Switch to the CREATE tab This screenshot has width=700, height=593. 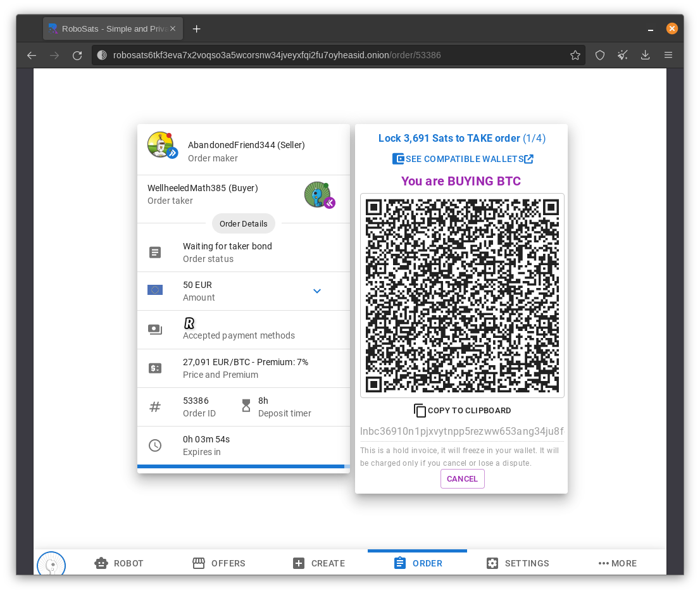pyautogui.click(x=319, y=563)
